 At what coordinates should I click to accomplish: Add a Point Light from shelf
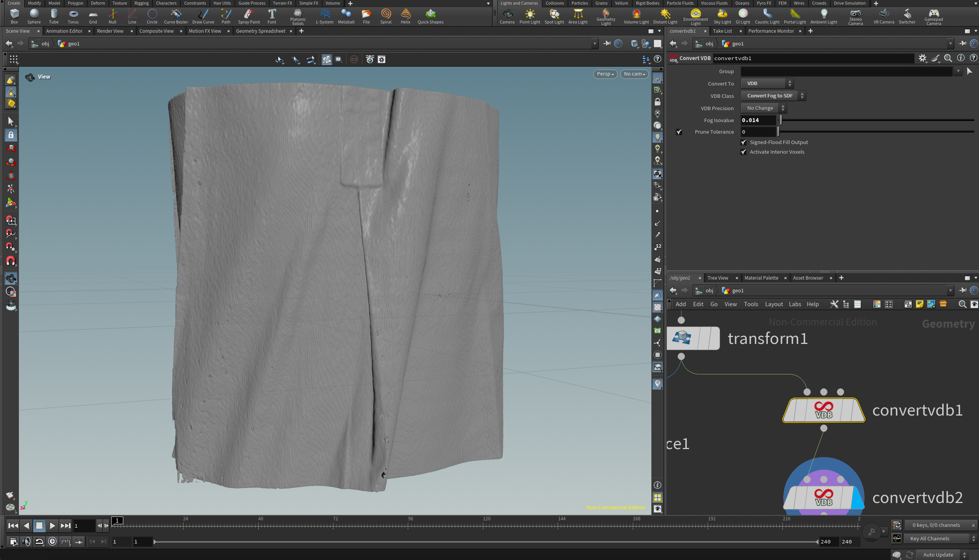coord(530,16)
